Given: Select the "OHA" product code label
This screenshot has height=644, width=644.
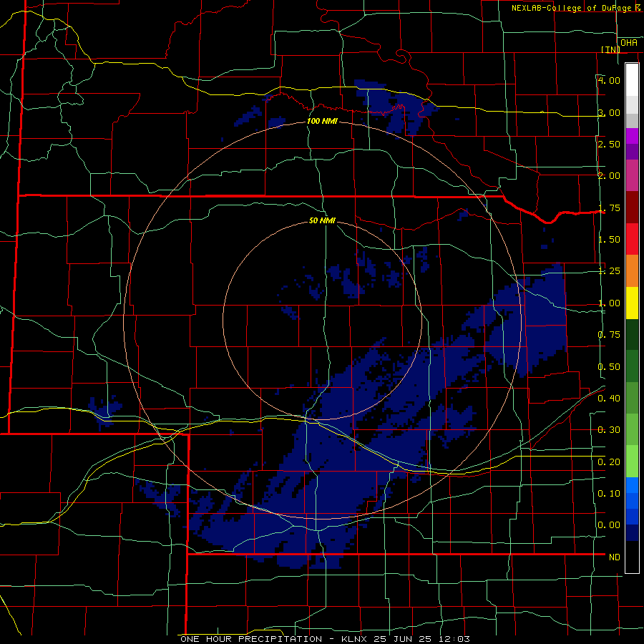Looking at the screenshot, I should tap(629, 42).
